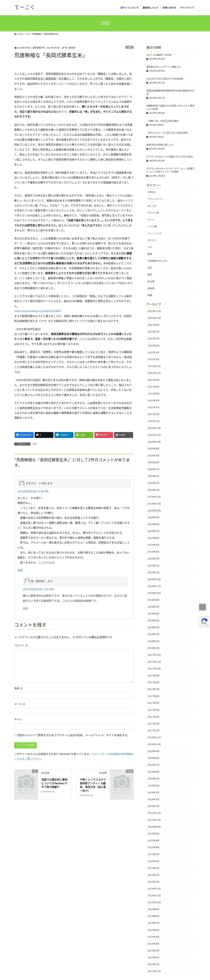Screen dimensions: 210x980
Task: Check the save name and email checkbox
Action: click(x=15, y=735)
